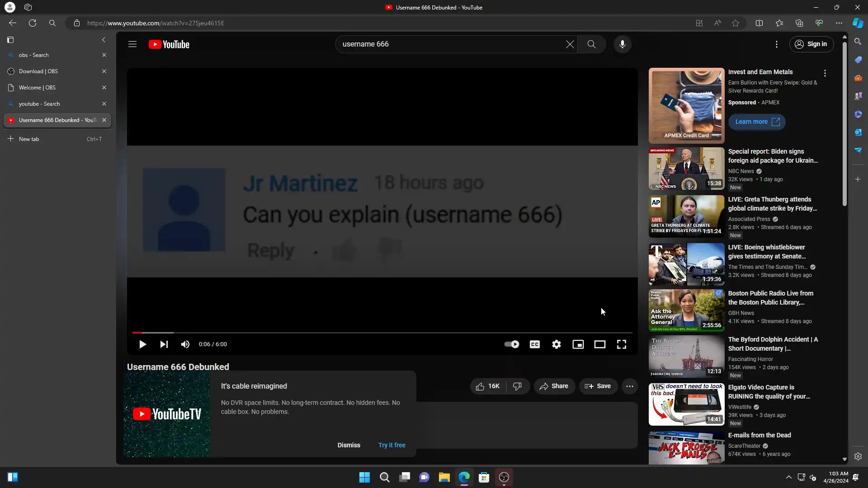
Task: Toggle the autoplay switch
Action: pyautogui.click(x=512, y=344)
